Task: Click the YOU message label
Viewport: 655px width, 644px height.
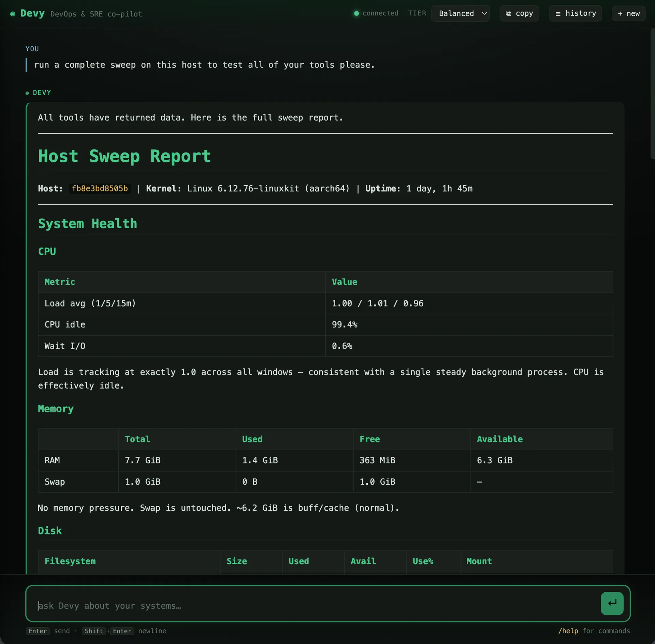Action: click(x=32, y=49)
